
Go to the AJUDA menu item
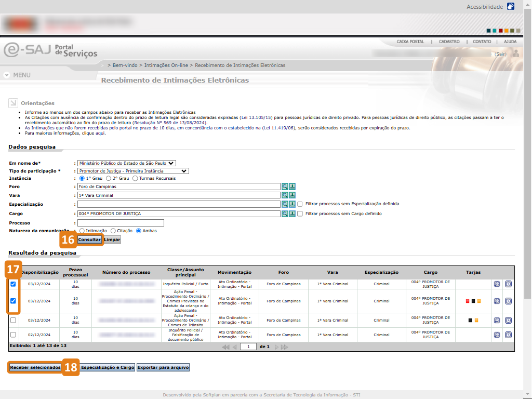(x=510, y=42)
